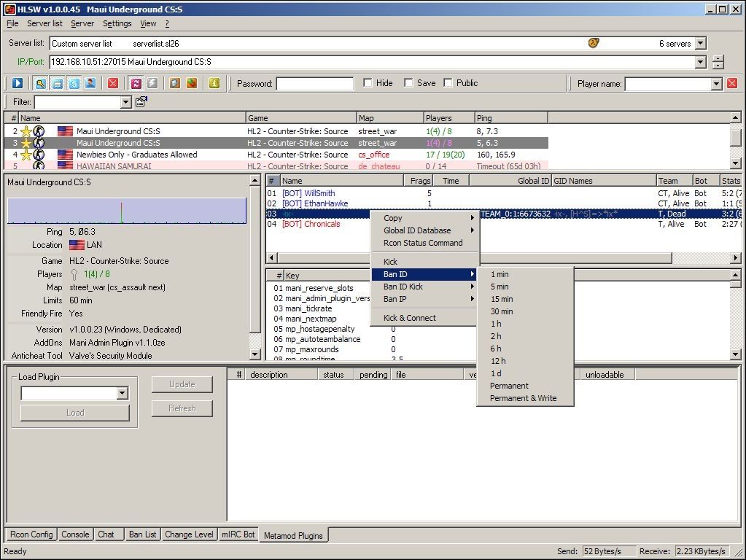Click the red X next to Player name
This screenshot has height=560, width=746.
click(x=732, y=84)
